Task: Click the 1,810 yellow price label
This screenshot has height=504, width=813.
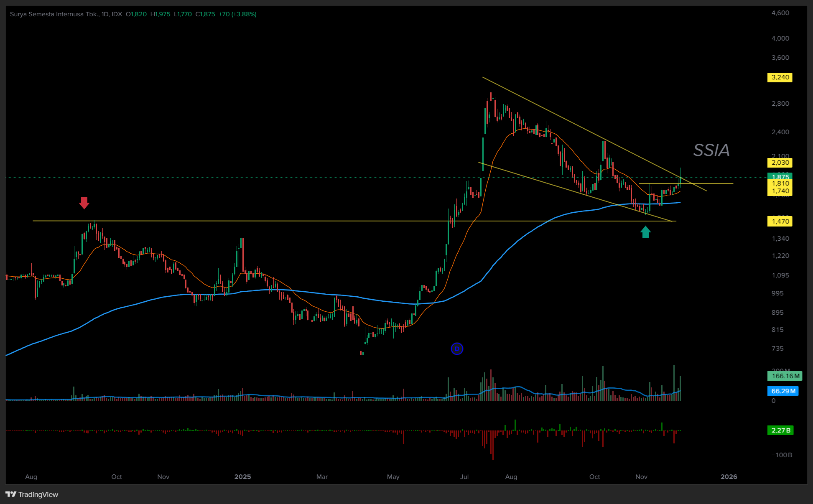Action: tap(780, 183)
